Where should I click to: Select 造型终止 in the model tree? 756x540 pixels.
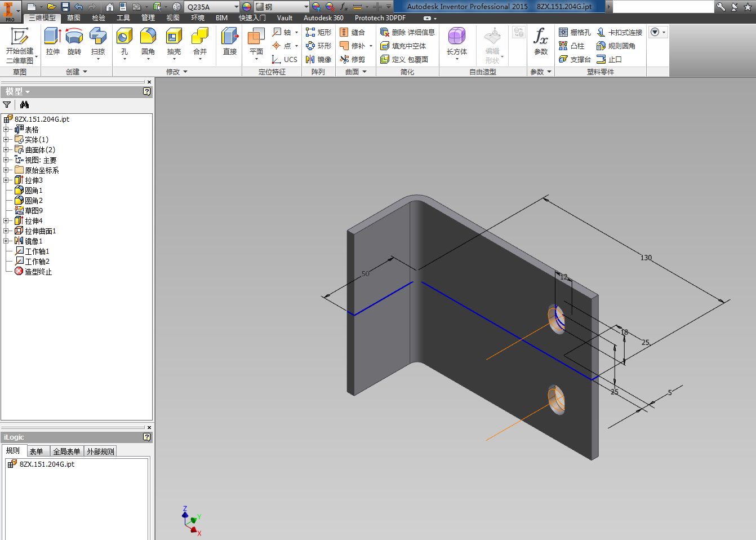coord(38,272)
